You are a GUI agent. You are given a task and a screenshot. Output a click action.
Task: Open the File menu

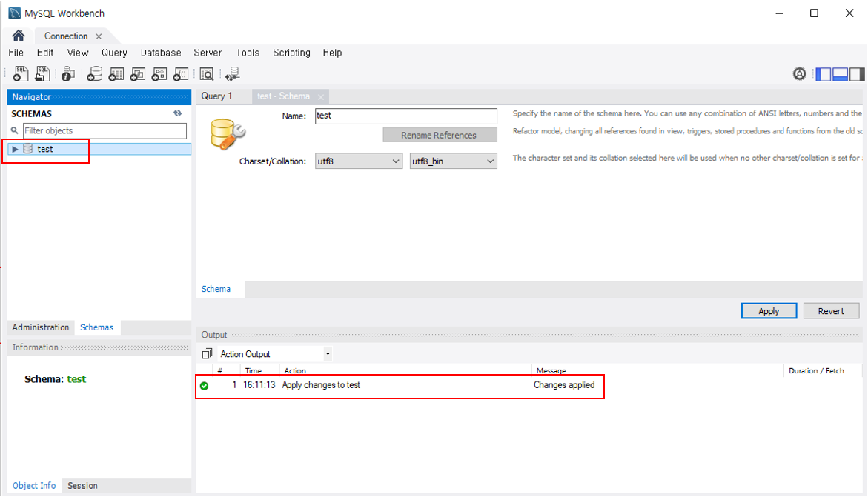coord(16,53)
